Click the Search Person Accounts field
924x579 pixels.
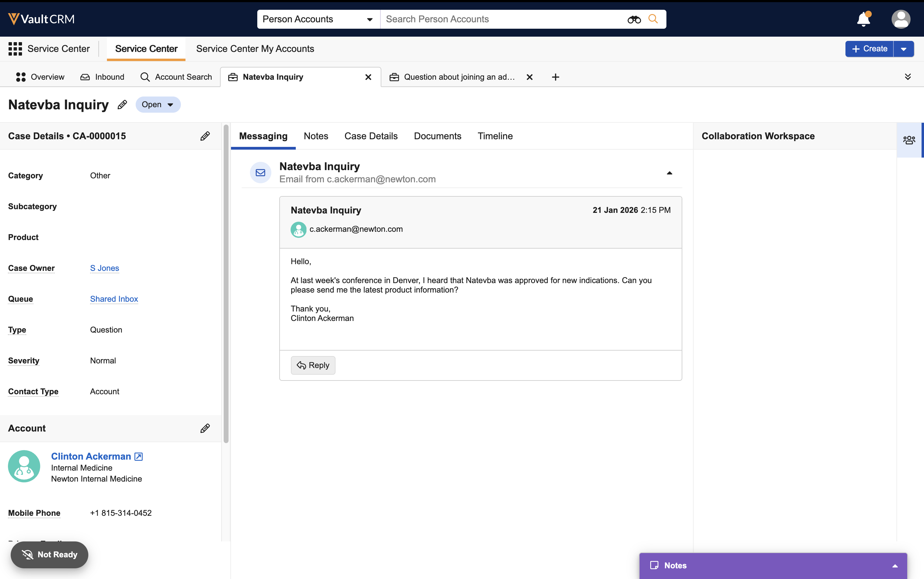click(x=502, y=19)
